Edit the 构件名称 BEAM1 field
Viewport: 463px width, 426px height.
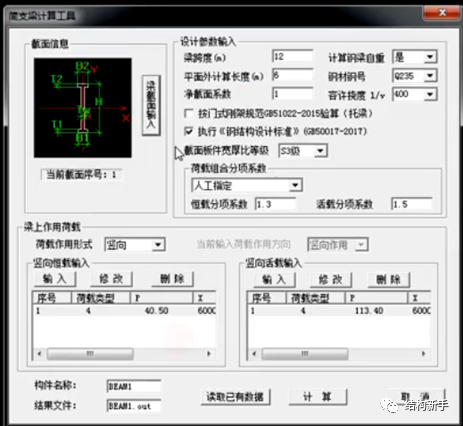pyautogui.click(x=134, y=386)
